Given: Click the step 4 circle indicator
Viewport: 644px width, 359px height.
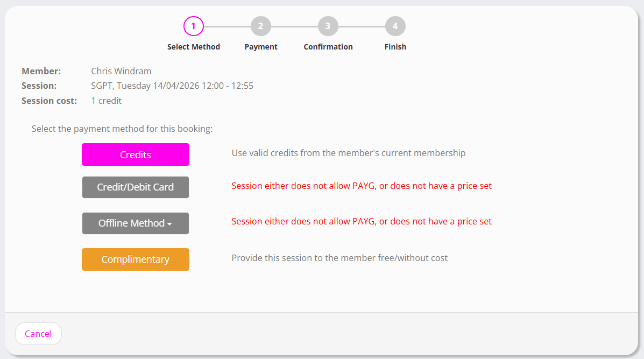Looking at the screenshot, I should click(x=395, y=26).
